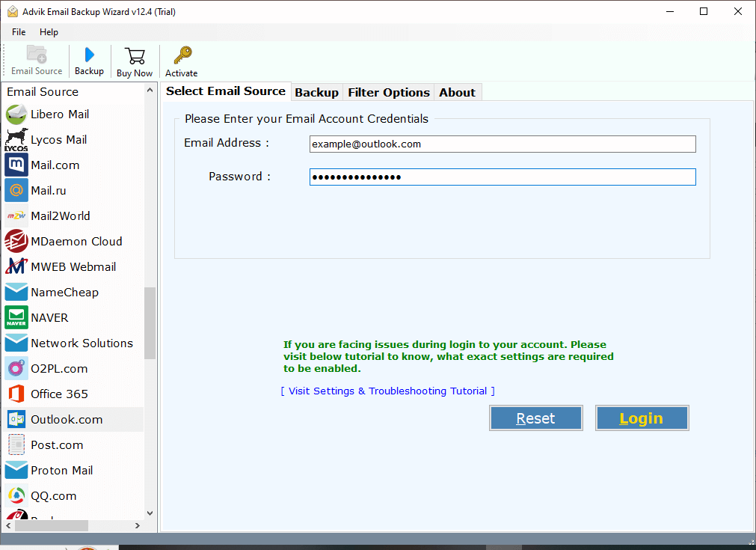Select the QQ.com label

(x=54, y=495)
